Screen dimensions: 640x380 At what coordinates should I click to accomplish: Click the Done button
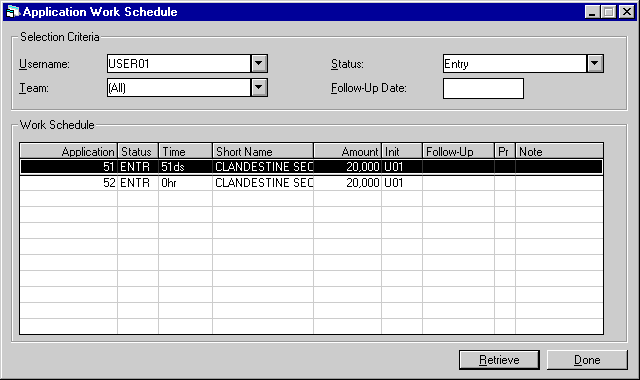[x=587, y=360]
